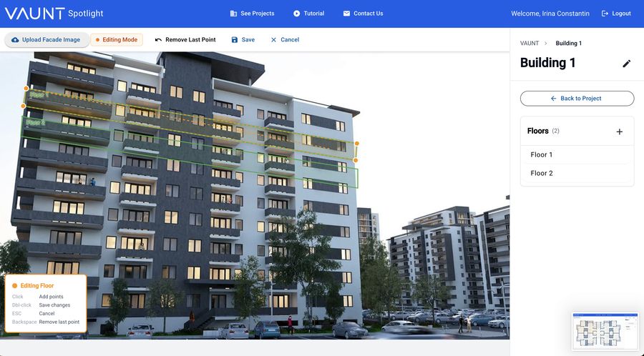
Task: Open the VAUNT breadcrumb link
Action: click(x=530, y=43)
